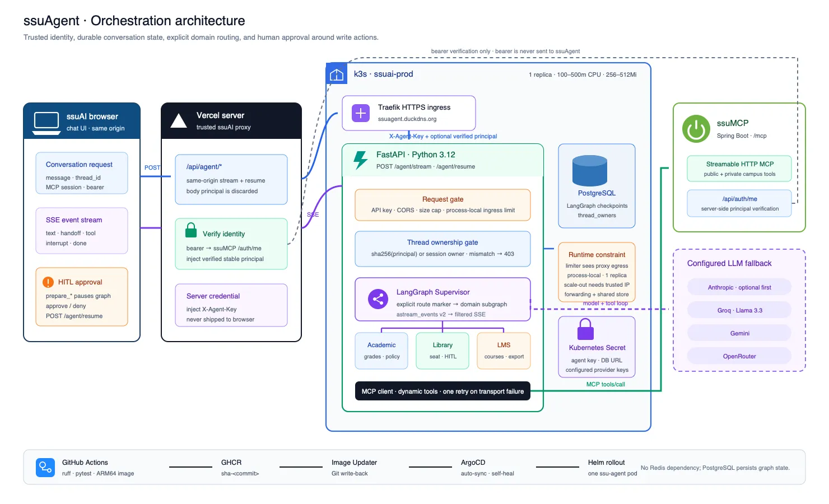Click the PostgreSQL database cylinder icon

(590, 171)
